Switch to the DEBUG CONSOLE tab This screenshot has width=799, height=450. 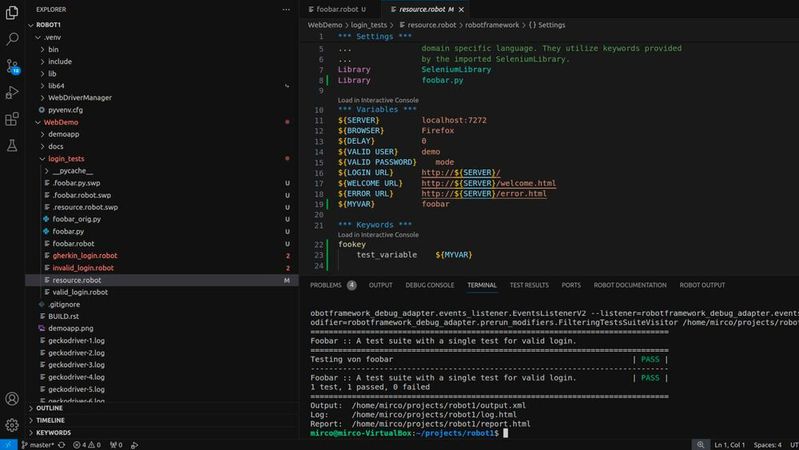pos(430,285)
